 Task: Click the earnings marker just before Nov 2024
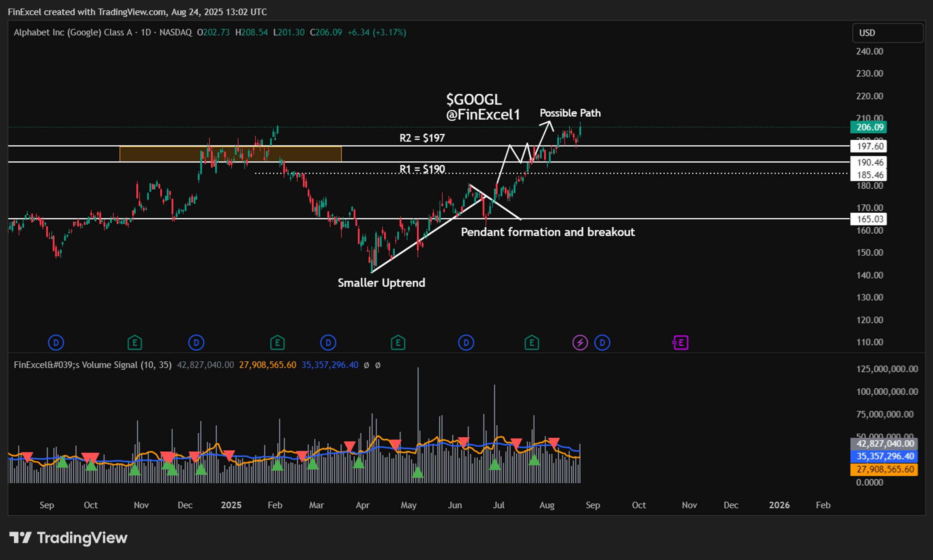135,343
